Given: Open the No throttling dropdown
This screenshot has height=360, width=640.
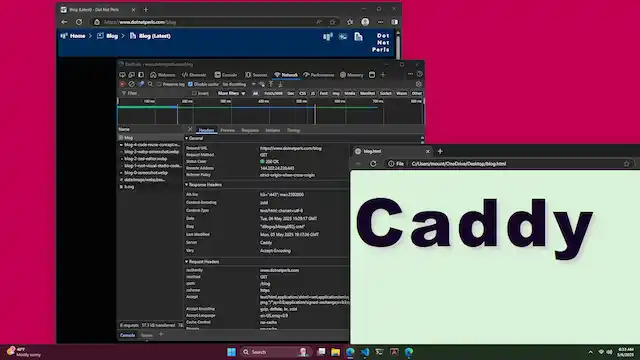Looking at the screenshot, I should pos(239,84).
